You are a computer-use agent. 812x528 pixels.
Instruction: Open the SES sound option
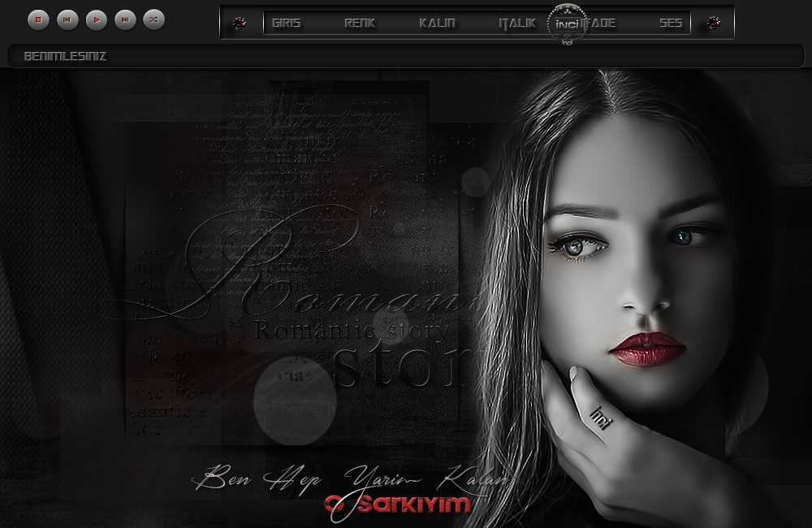click(670, 23)
